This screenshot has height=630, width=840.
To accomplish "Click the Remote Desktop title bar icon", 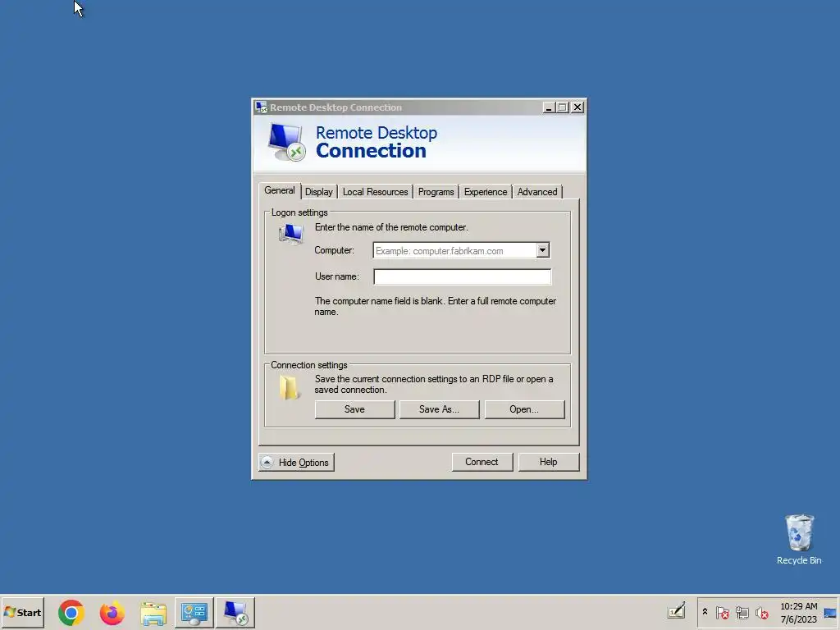I will [261, 107].
